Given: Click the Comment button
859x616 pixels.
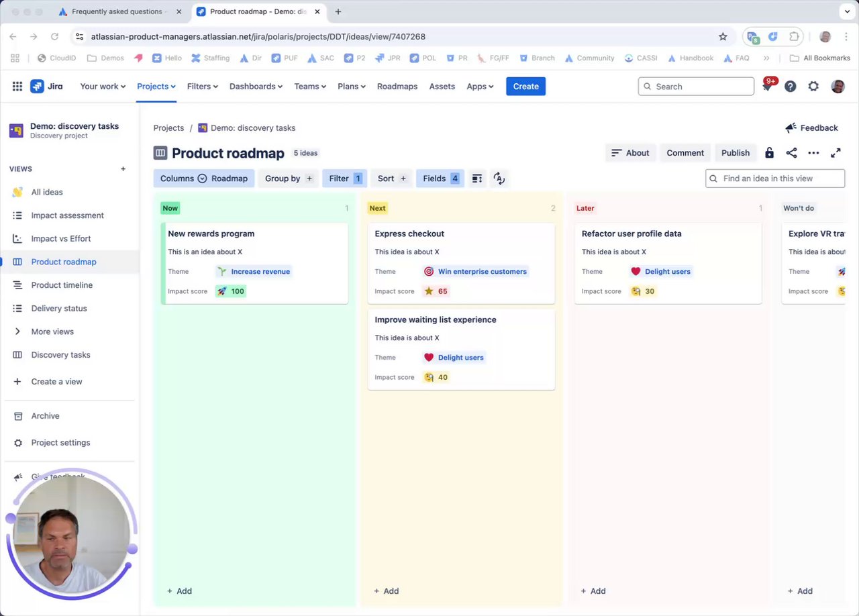Looking at the screenshot, I should (685, 153).
